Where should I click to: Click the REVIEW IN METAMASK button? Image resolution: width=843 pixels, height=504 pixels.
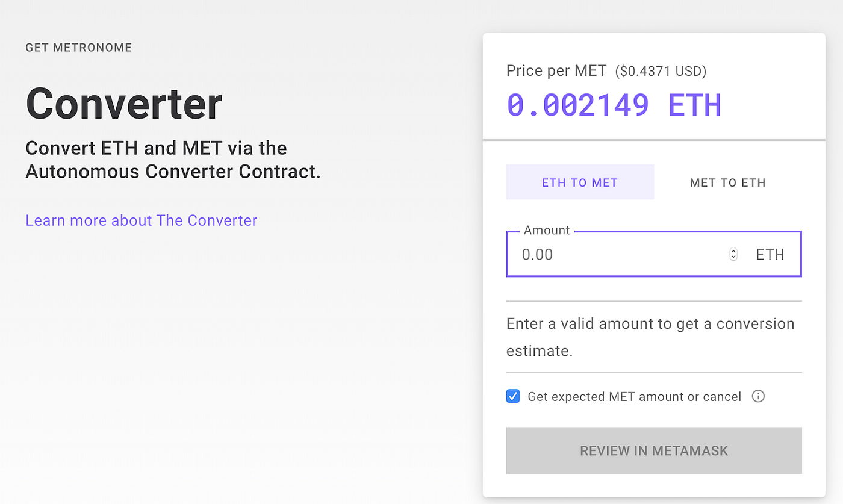tap(653, 450)
